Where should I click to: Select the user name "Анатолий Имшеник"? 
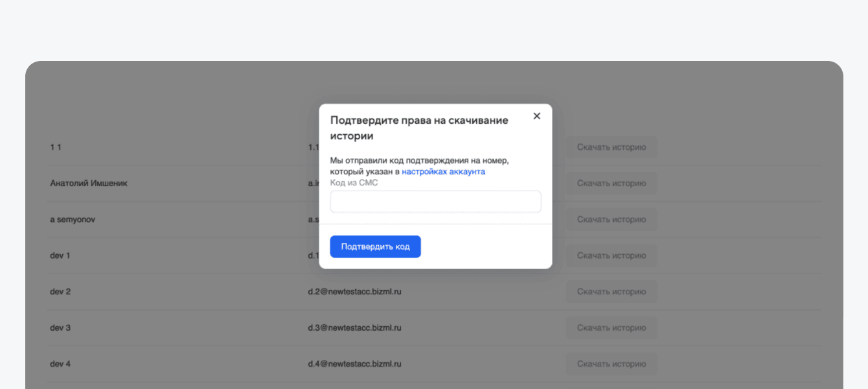[x=89, y=183]
